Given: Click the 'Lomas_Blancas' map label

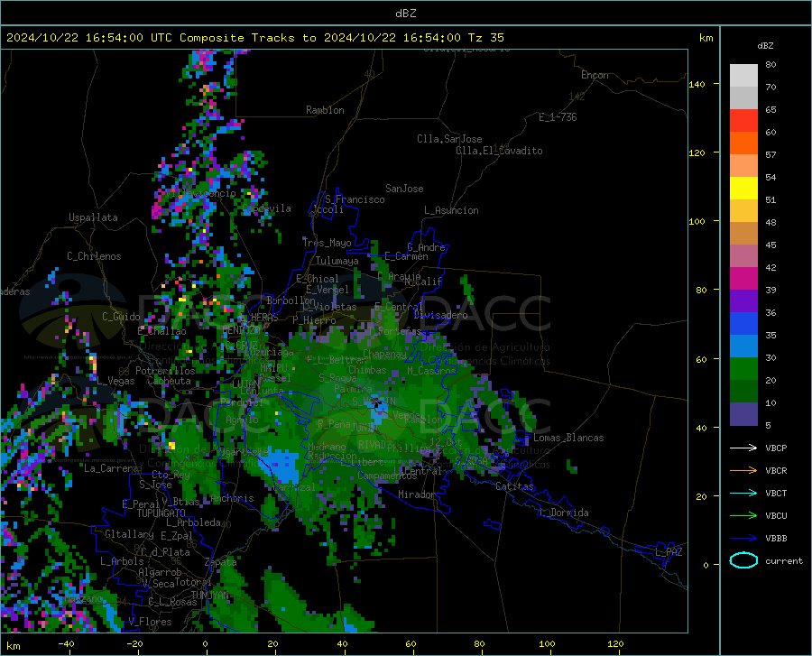Looking at the screenshot, I should tap(568, 438).
